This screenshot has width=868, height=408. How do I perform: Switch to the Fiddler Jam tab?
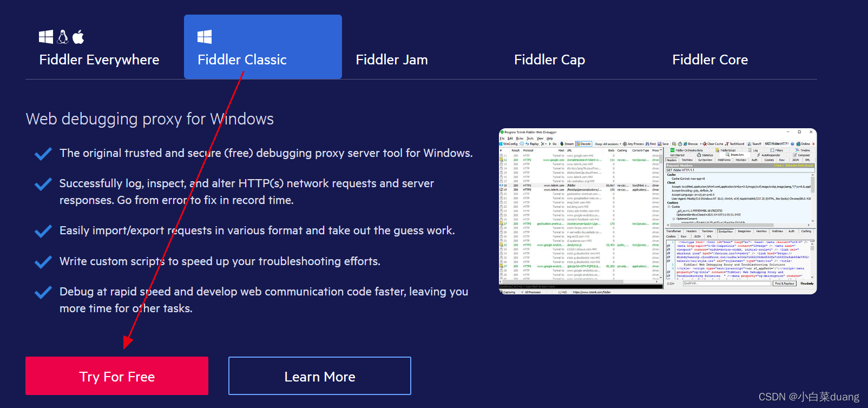point(392,60)
